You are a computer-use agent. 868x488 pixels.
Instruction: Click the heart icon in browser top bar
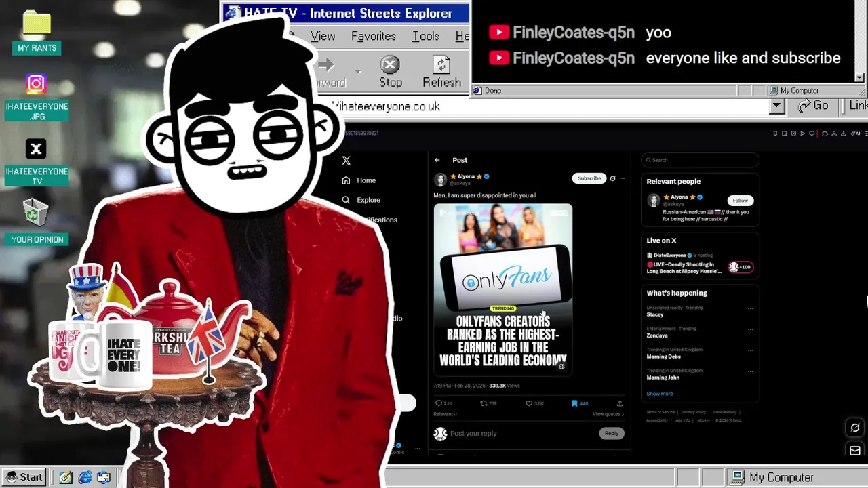(812, 134)
